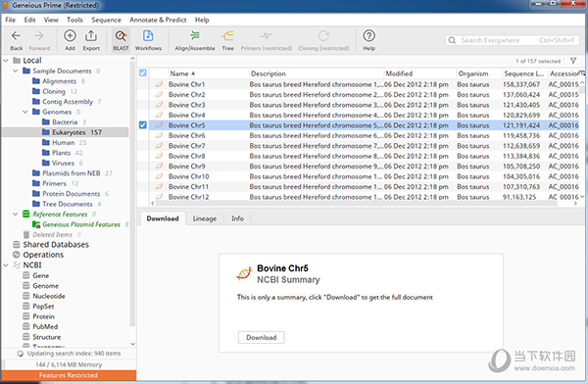Click the Download button in summary

coord(262,338)
